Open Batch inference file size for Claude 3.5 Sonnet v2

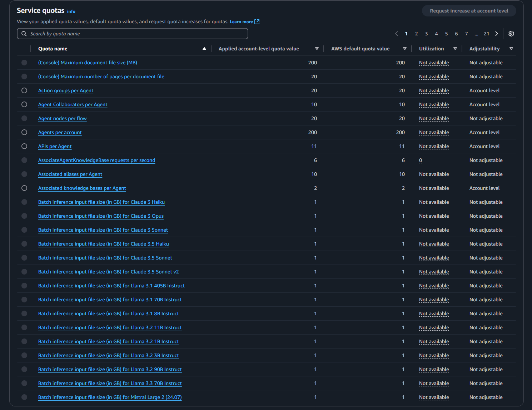point(109,272)
